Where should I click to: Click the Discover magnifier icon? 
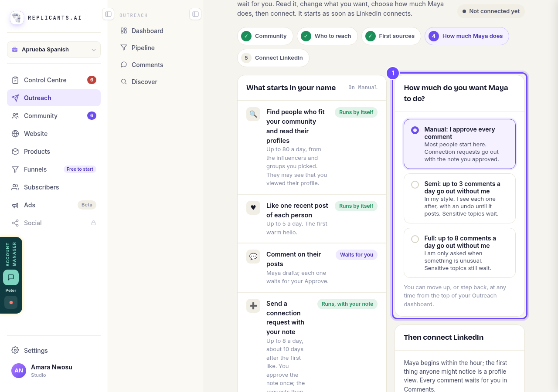click(x=124, y=82)
